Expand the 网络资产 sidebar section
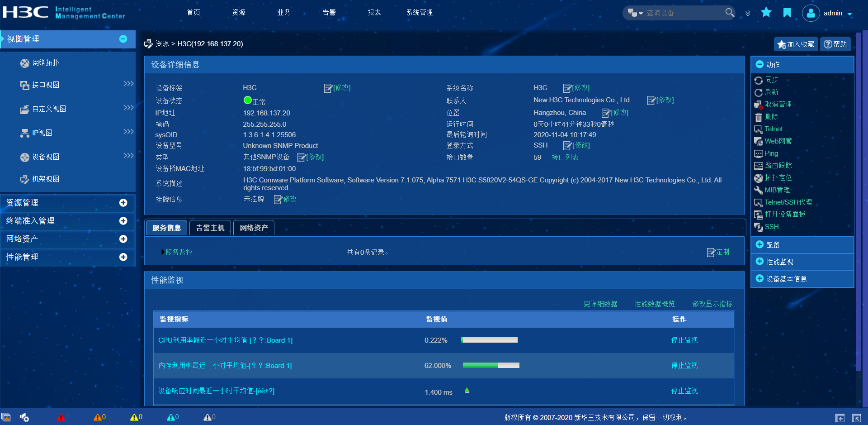The image size is (868, 425). [x=123, y=239]
